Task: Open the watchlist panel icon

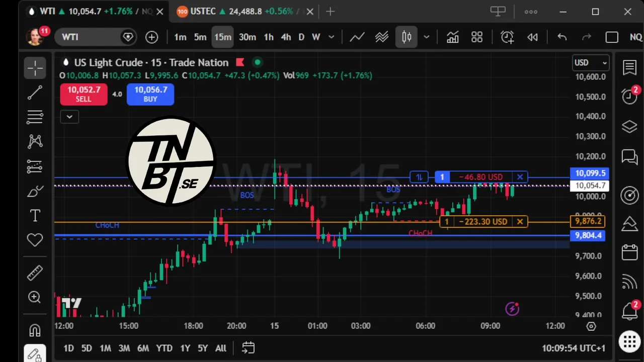Action: (629, 67)
